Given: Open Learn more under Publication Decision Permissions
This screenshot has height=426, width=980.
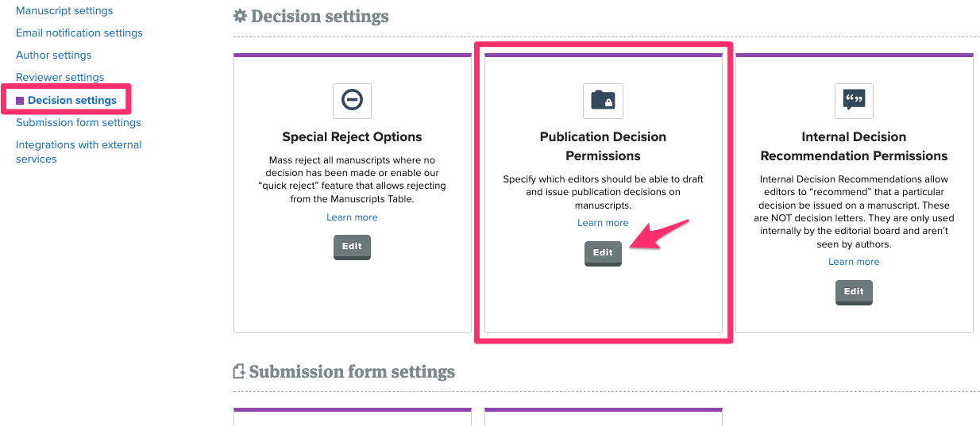Looking at the screenshot, I should tap(603, 223).
